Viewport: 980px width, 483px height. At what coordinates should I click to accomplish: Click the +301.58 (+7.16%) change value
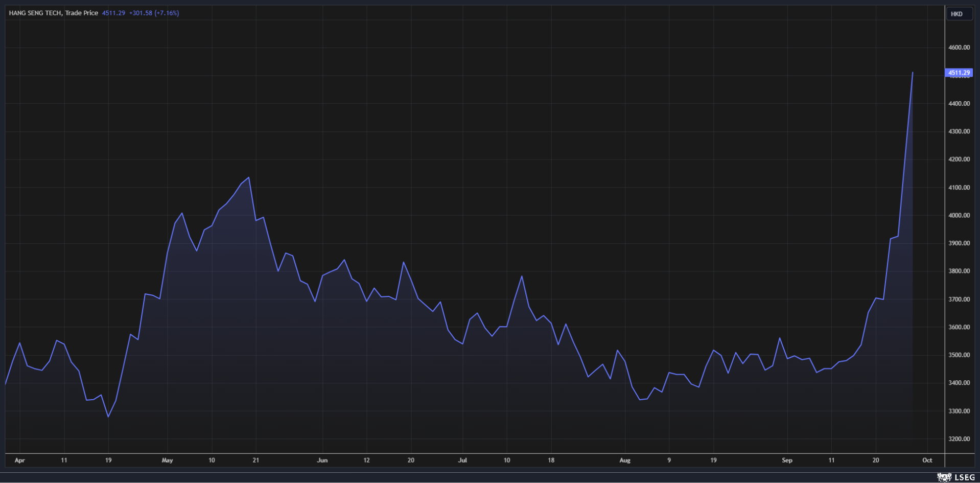pyautogui.click(x=154, y=13)
